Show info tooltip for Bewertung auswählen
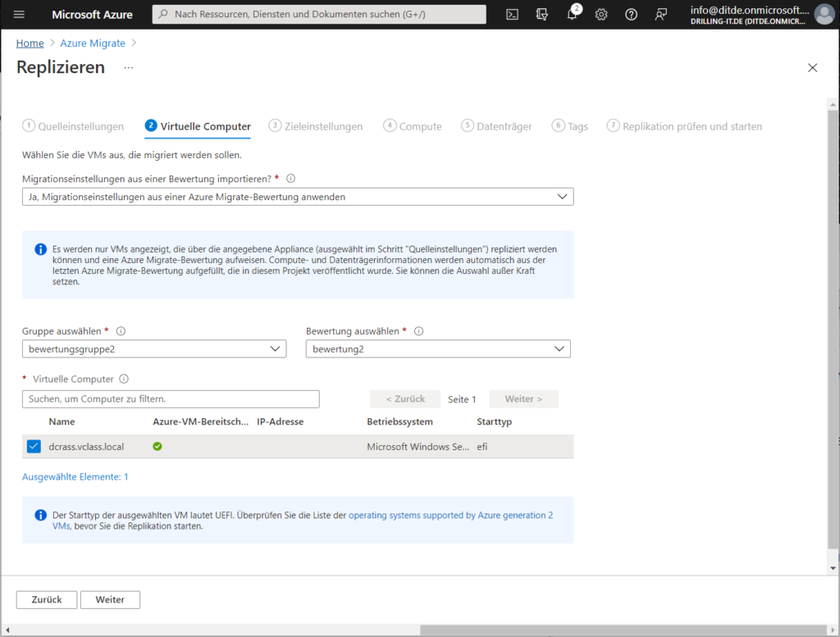The image size is (840, 637). click(419, 331)
